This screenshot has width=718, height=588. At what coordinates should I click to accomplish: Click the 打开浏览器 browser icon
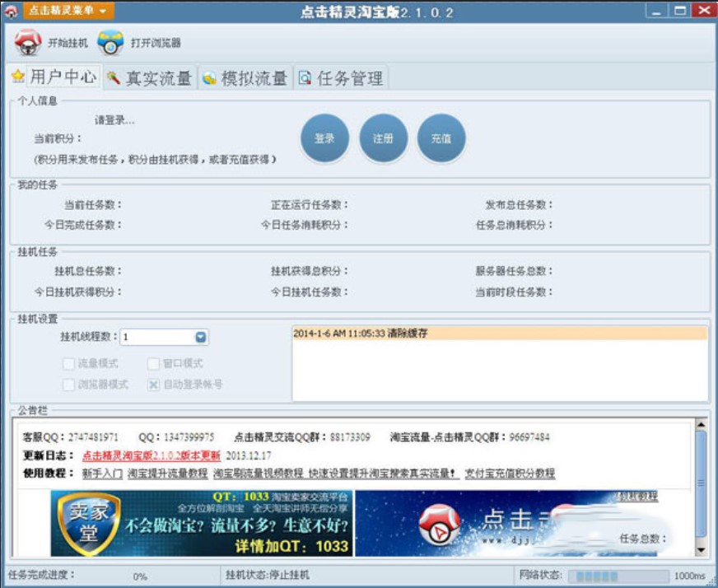point(110,43)
